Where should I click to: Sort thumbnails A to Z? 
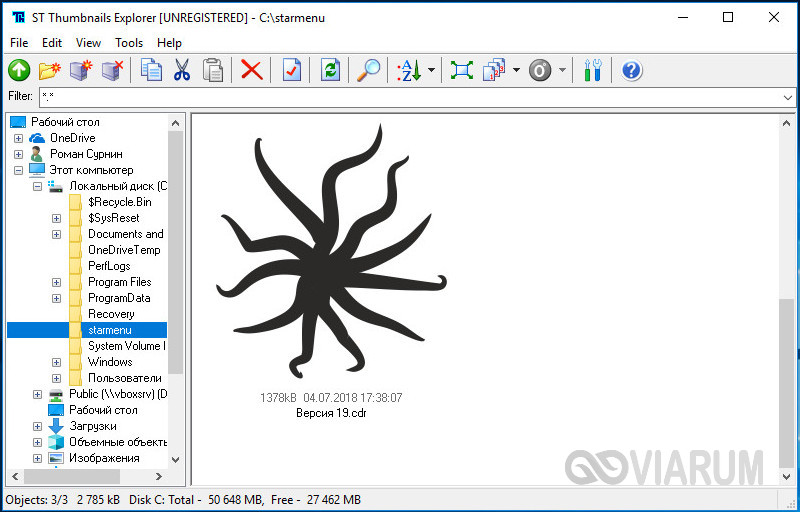[410, 70]
